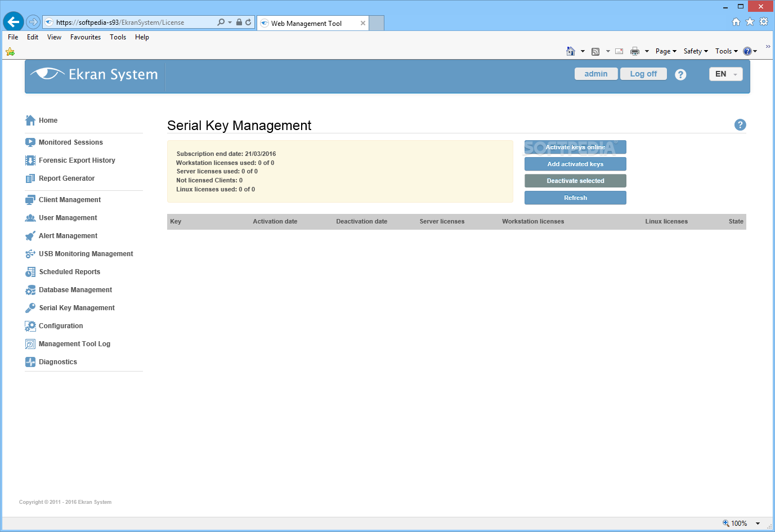Open the File menu
Viewport: 775px width, 532px height.
[13, 37]
